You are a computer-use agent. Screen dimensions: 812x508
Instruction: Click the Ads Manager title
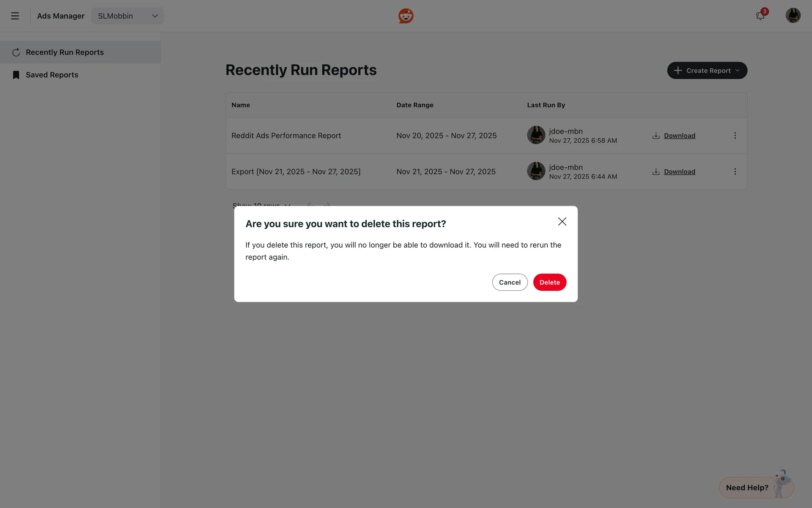click(x=60, y=16)
